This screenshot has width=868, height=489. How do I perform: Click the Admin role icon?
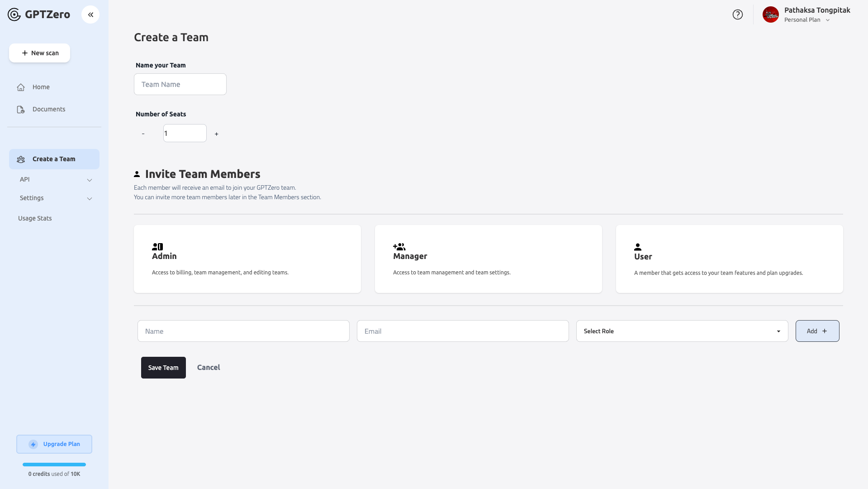click(x=157, y=247)
